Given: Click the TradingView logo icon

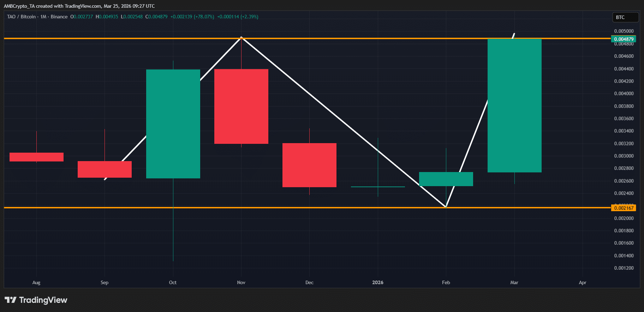Looking at the screenshot, I should 11,300.
